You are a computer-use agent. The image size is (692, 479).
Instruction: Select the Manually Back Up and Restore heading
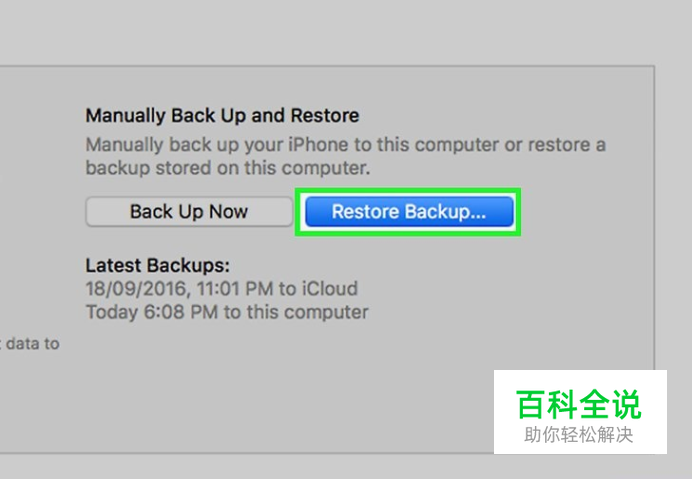tap(222, 116)
